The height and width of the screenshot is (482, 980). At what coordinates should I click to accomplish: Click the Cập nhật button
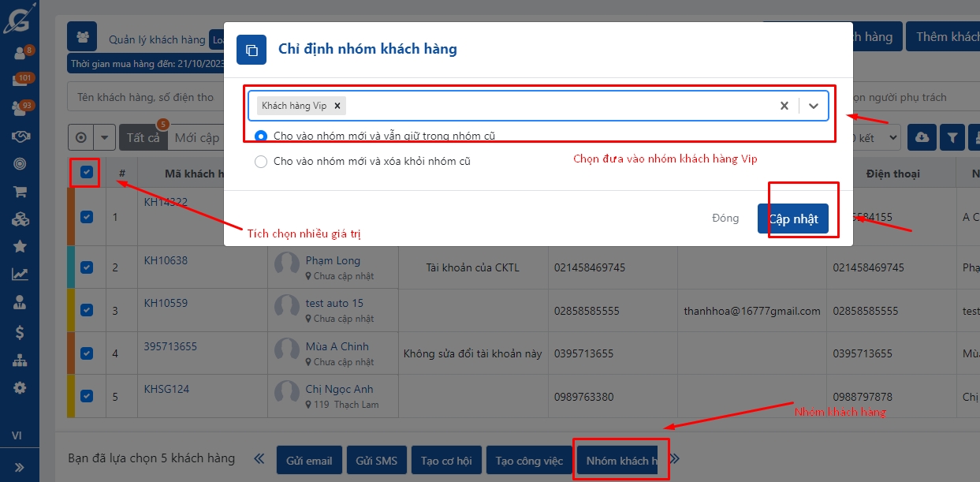click(792, 219)
